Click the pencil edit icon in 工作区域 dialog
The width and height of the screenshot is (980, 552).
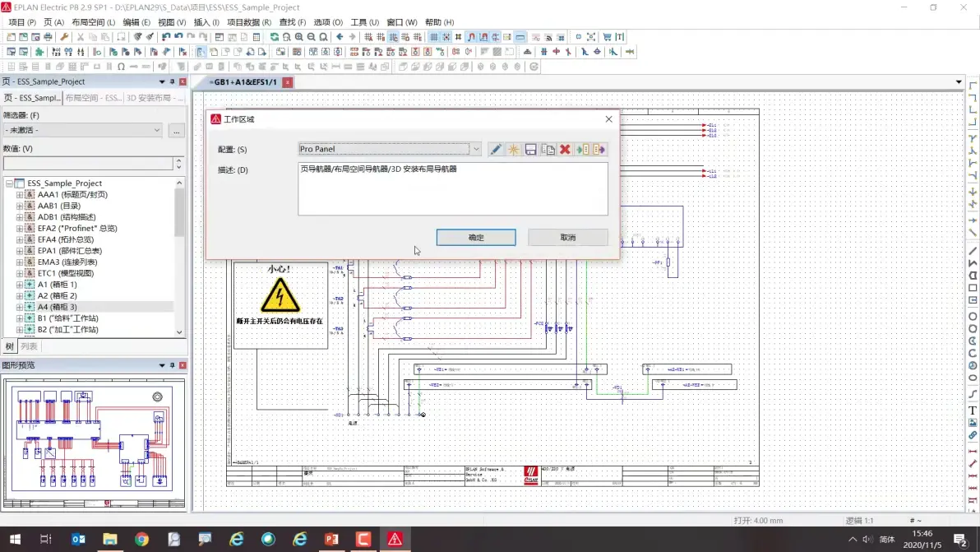(x=496, y=150)
